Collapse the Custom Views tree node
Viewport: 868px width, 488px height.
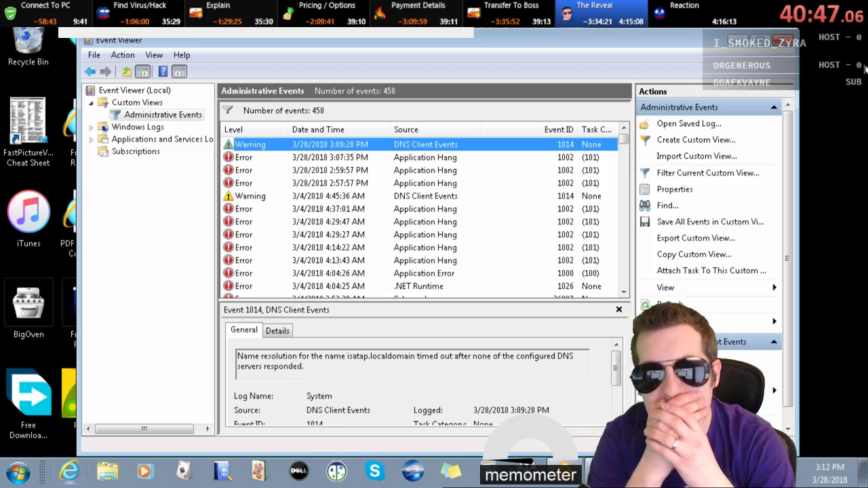click(x=92, y=103)
